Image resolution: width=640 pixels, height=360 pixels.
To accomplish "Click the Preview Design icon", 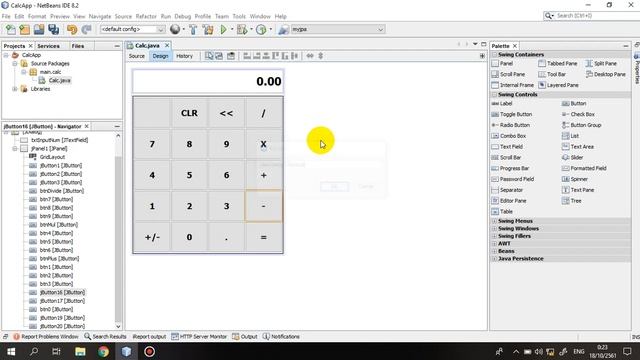I will pyautogui.click(x=231, y=56).
